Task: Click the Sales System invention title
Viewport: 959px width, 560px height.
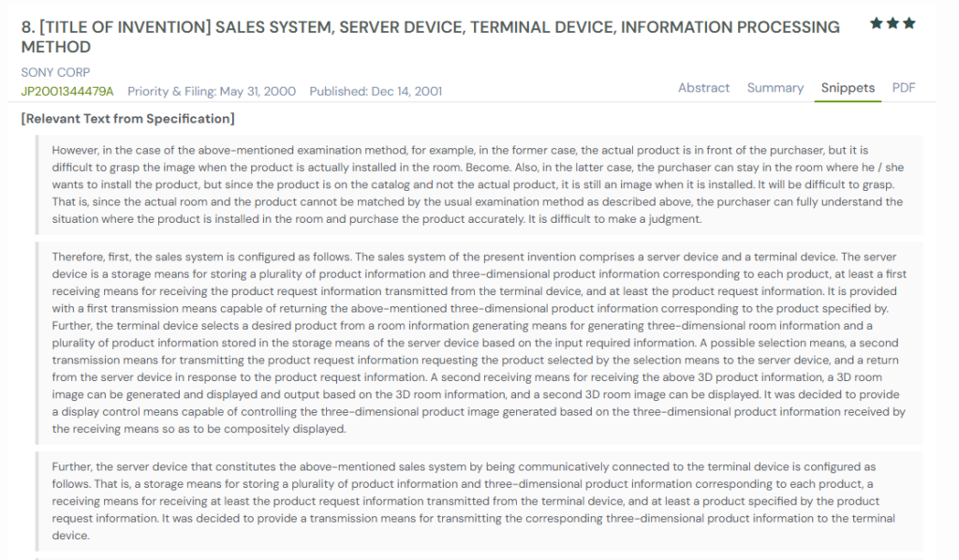Action: [x=431, y=27]
